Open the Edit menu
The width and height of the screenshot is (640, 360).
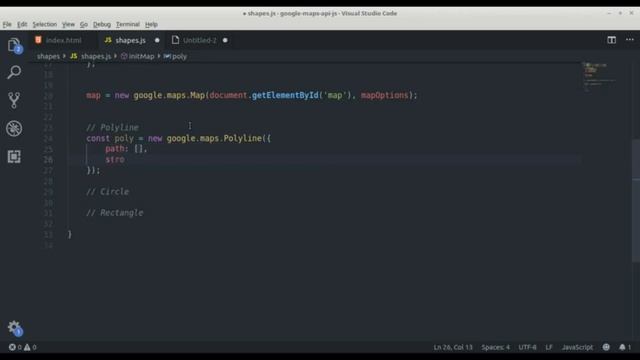click(x=22, y=24)
